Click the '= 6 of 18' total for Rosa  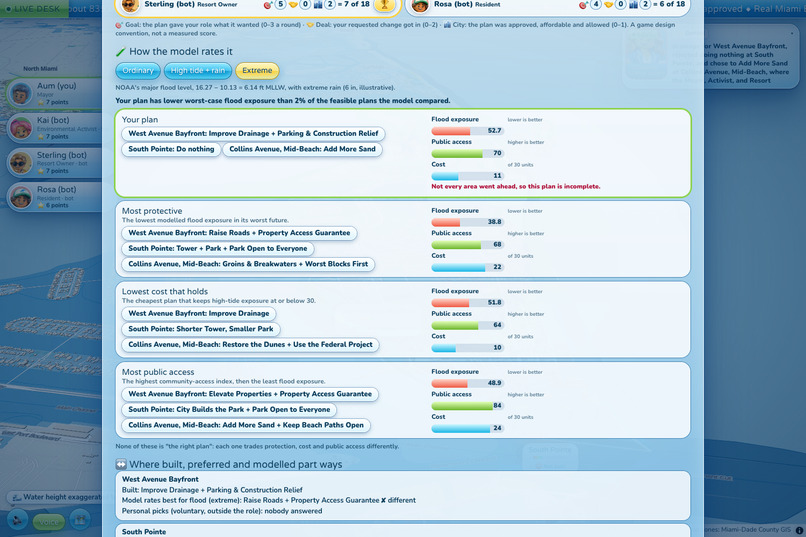coord(669,4)
